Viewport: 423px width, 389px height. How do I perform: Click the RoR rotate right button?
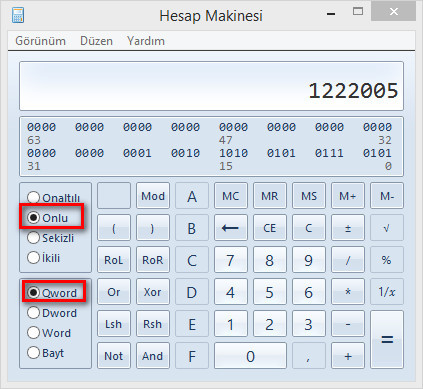(153, 260)
